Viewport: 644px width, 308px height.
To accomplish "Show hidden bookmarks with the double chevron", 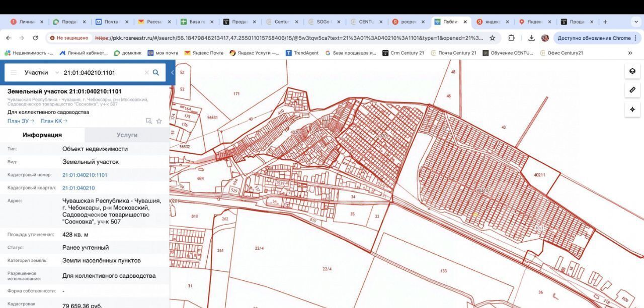I will pos(630,53).
